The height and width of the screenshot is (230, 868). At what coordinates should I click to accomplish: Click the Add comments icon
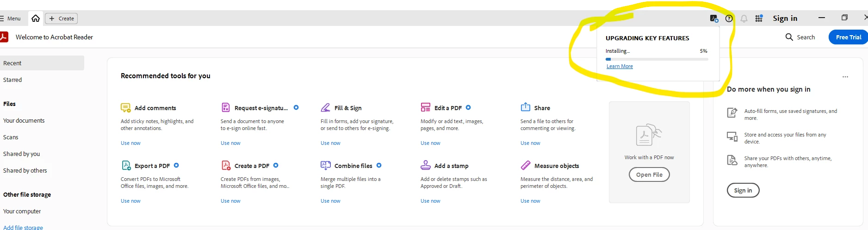tap(126, 108)
